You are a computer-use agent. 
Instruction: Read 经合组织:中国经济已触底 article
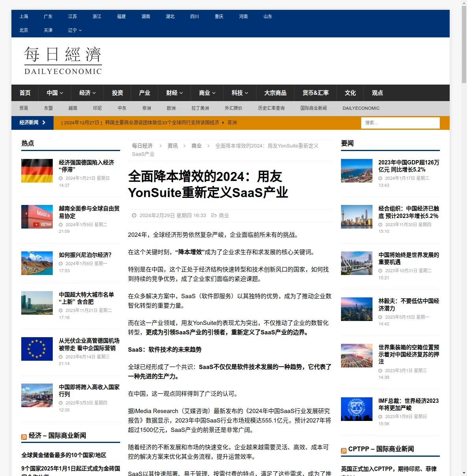(409, 212)
